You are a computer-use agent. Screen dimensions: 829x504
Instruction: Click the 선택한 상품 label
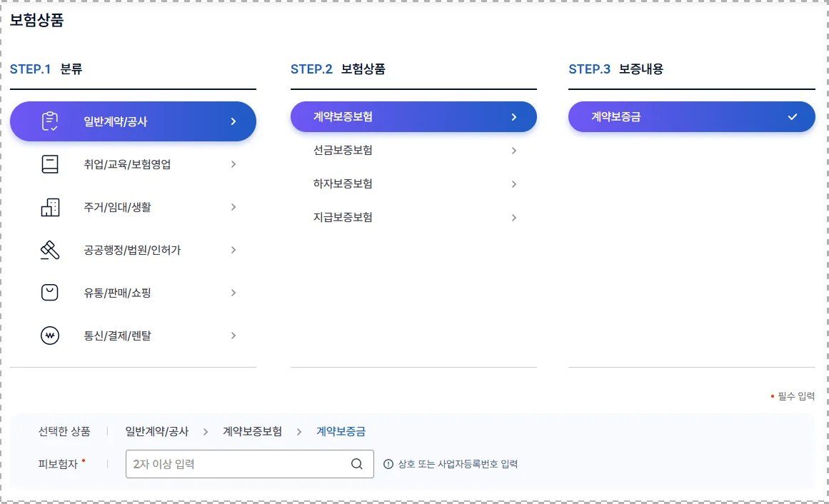64,432
